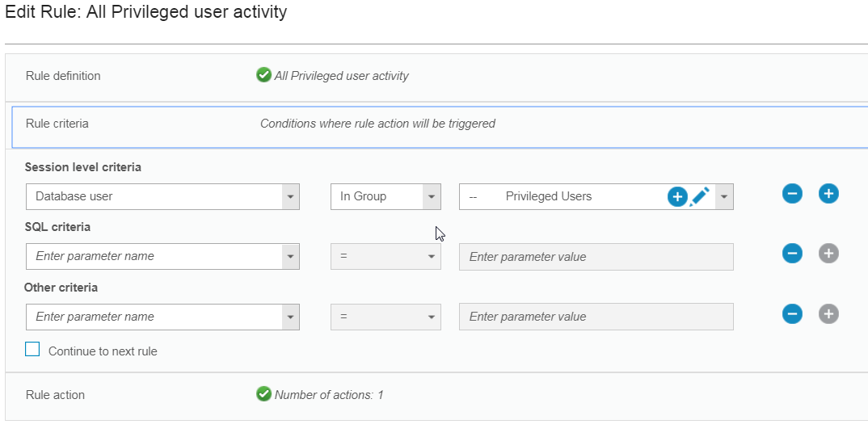Open the Database user parameter dropdown
868x437 pixels.
pyautogui.click(x=290, y=196)
